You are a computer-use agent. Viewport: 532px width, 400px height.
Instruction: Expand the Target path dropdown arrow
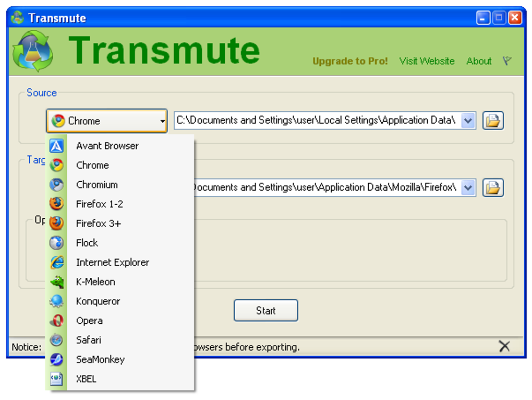[x=468, y=187]
